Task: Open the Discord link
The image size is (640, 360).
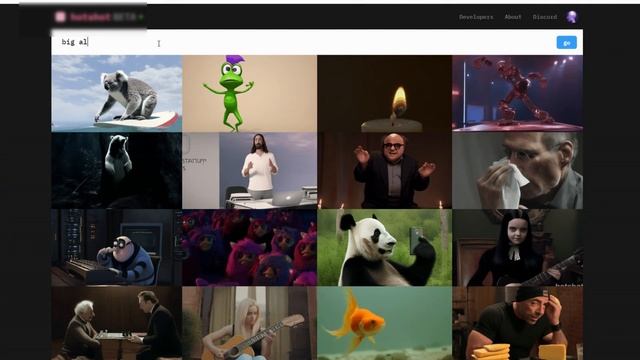Action: pos(544,17)
